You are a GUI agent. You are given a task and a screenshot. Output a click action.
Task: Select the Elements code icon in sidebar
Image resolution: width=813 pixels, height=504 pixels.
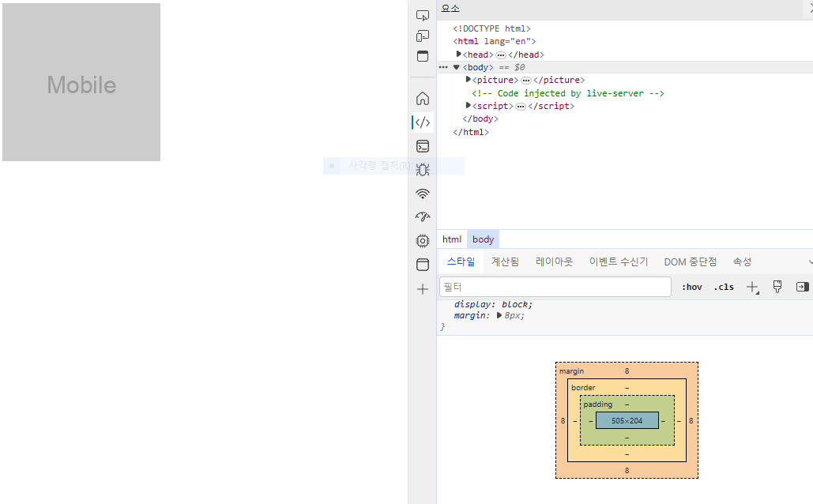[x=423, y=122]
